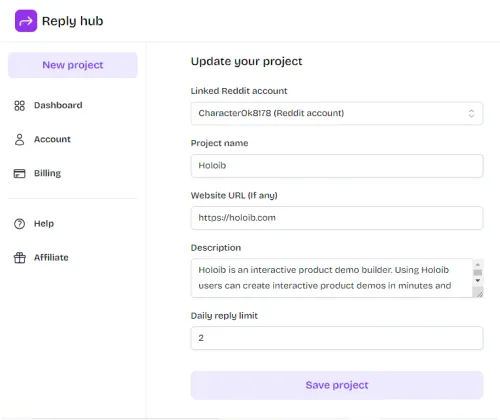This screenshot has width=500, height=420.
Task: Click the Description scrollbar down arrow
Action: point(478,281)
